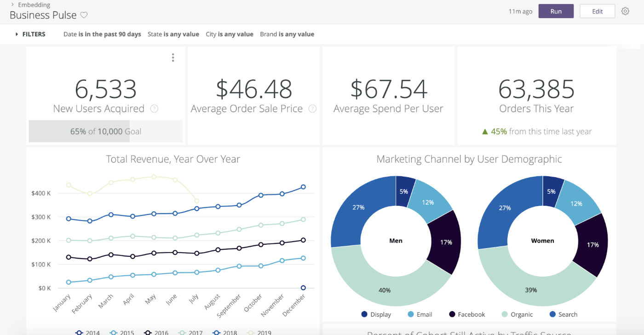Click the heart icon beside Business Pulse
The width and height of the screenshot is (644, 335).
[84, 15]
